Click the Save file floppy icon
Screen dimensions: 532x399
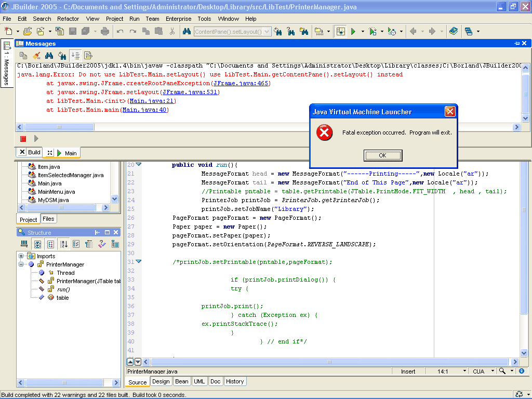(73, 32)
